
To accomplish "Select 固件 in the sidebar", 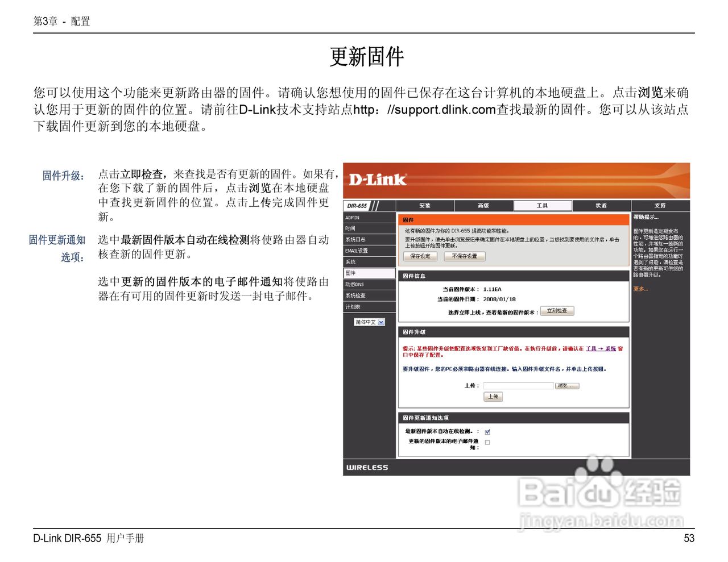I will (369, 273).
